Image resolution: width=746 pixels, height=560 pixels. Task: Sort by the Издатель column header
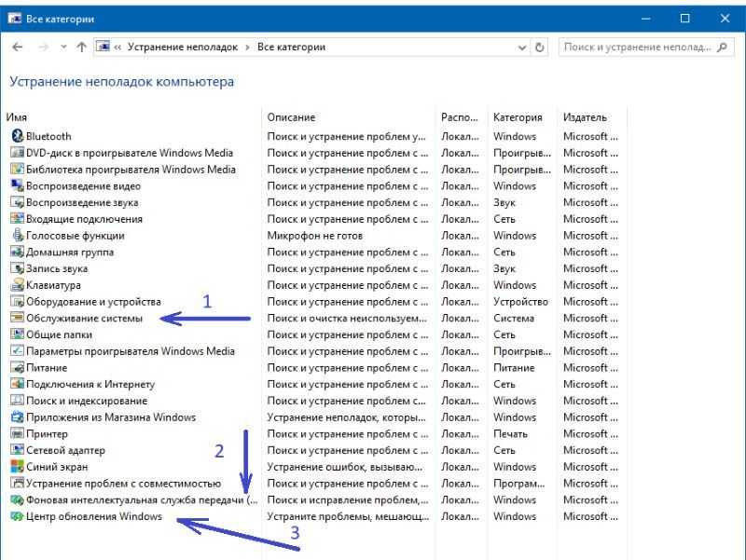pos(585,117)
